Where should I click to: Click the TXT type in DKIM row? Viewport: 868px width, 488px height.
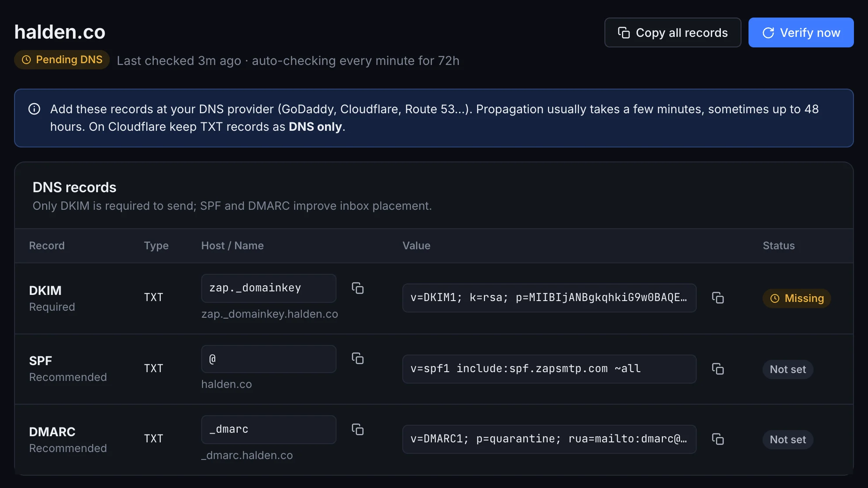[153, 298]
